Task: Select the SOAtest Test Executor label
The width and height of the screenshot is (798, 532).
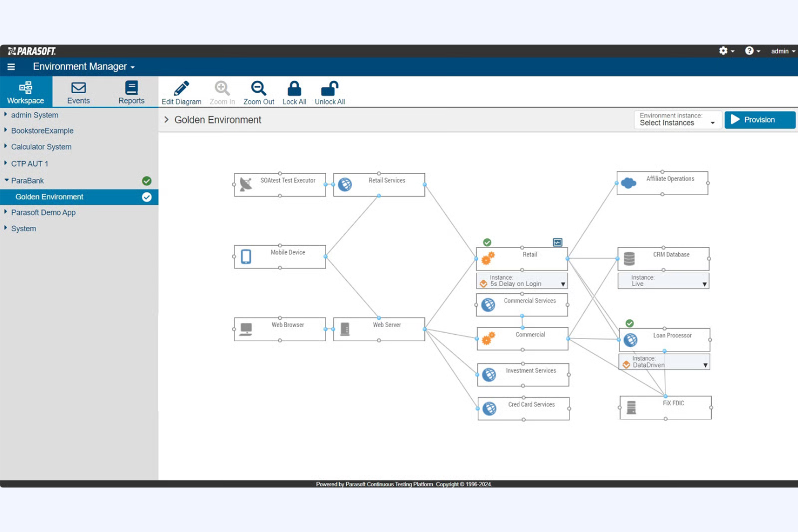Action: click(287, 181)
